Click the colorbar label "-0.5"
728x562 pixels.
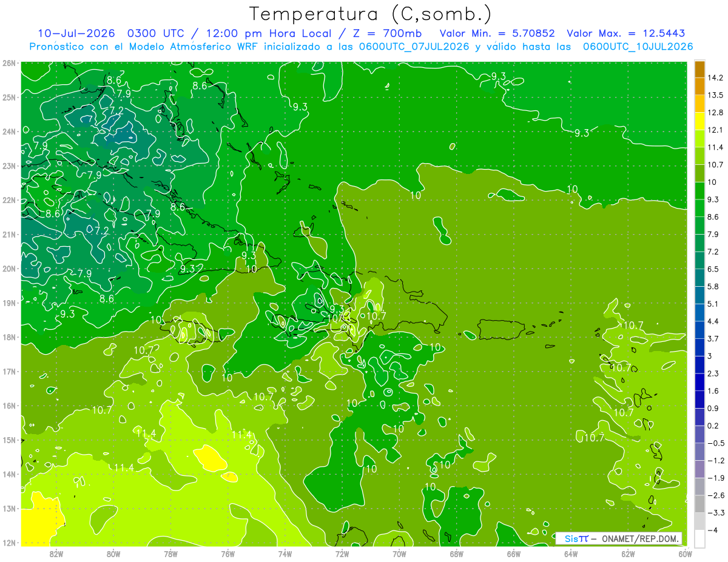coord(715,443)
